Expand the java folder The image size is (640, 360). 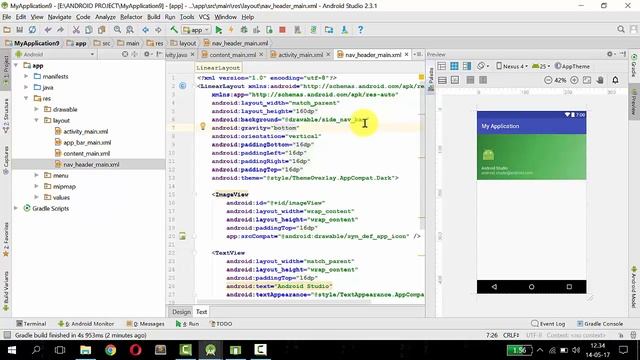click(x=26, y=87)
